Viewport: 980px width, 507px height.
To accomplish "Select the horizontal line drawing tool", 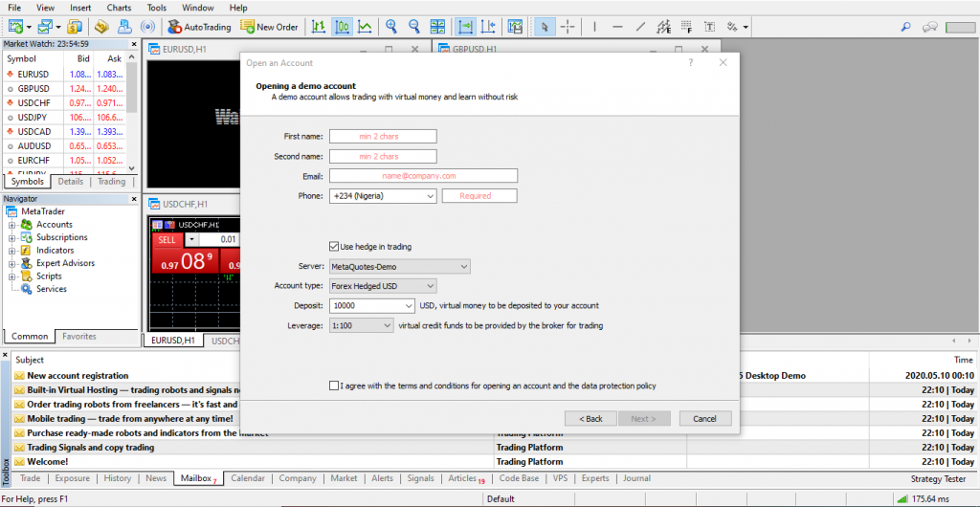I will [617, 27].
